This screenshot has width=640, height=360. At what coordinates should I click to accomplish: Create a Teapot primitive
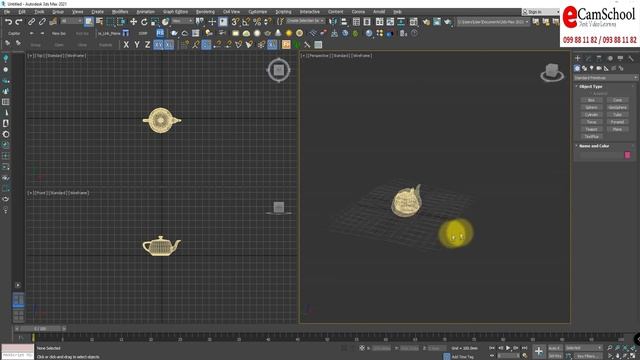[591, 129]
